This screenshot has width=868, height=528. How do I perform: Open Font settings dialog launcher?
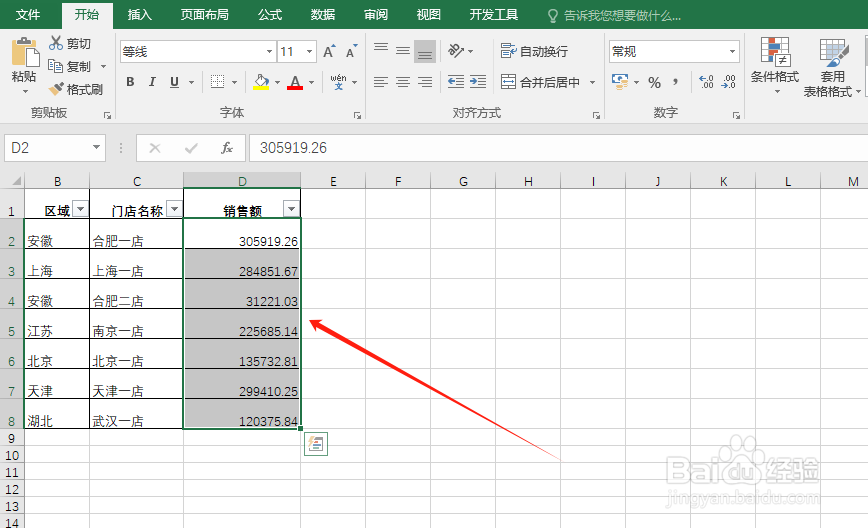[357, 115]
